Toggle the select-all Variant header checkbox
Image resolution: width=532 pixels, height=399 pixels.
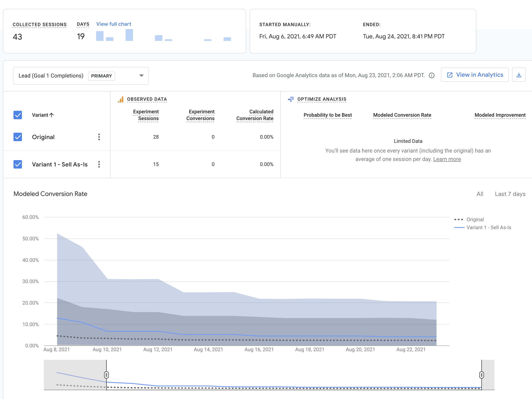tap(18, 115)
